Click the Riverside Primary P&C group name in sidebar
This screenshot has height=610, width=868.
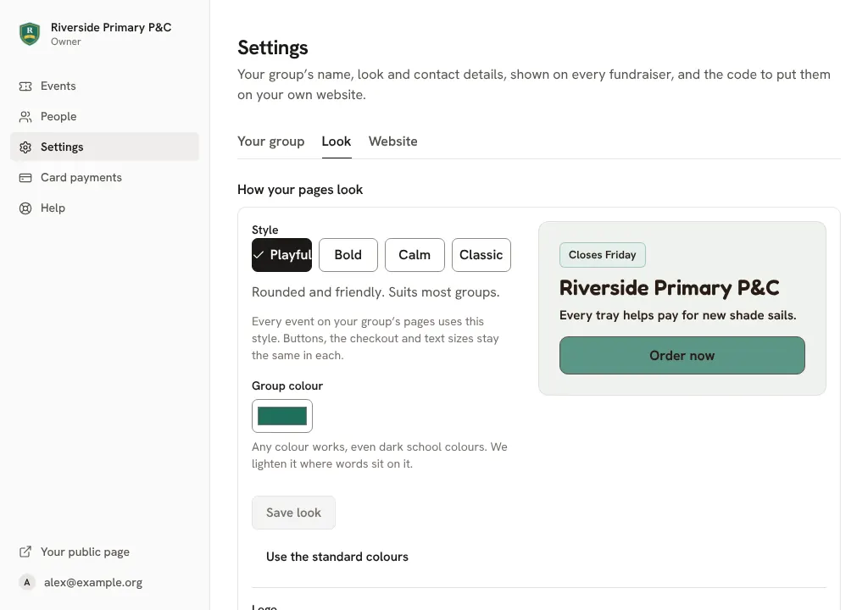tap(111, 27)
